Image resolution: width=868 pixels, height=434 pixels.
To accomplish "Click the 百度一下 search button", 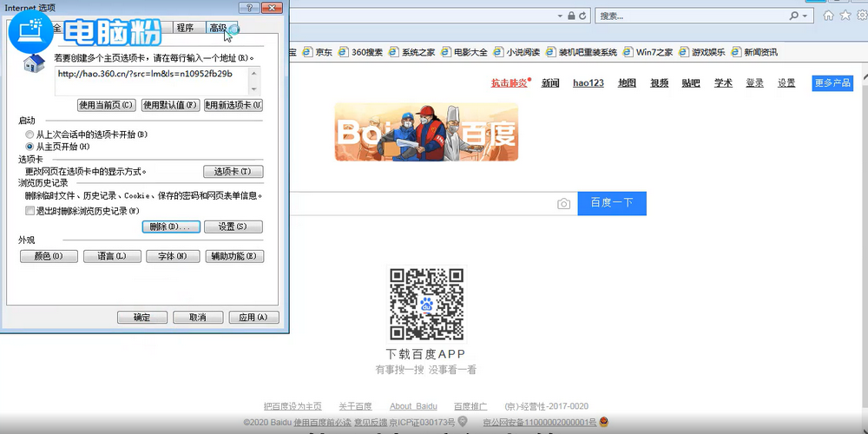I will [612, 203].
